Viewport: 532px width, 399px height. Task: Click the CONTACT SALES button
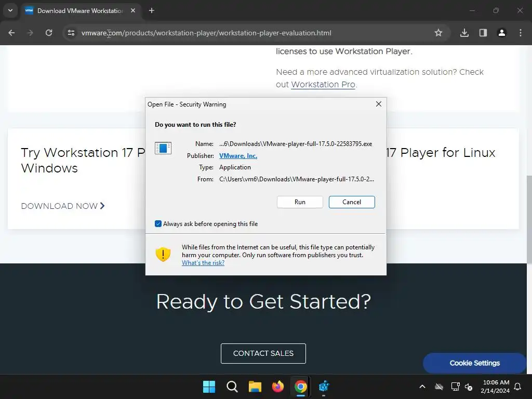pyautogui.click(x=263, y=353)
